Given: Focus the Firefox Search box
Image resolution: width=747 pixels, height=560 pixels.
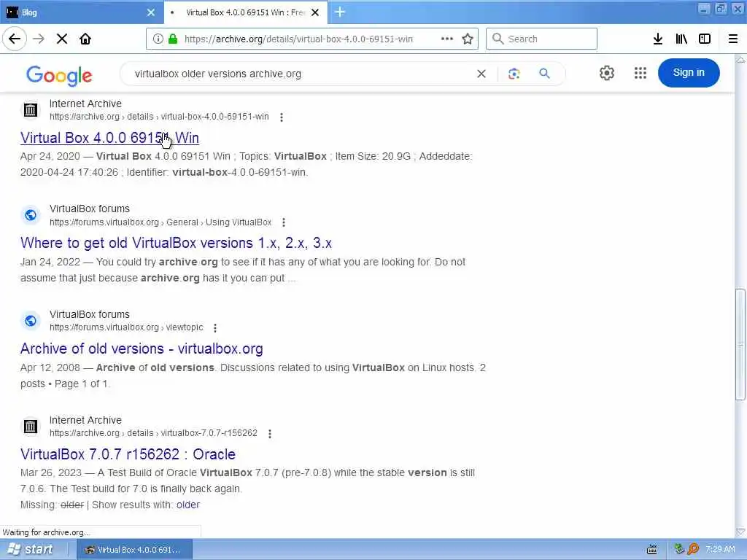Looking at the screenshot, I should point(541,39).
